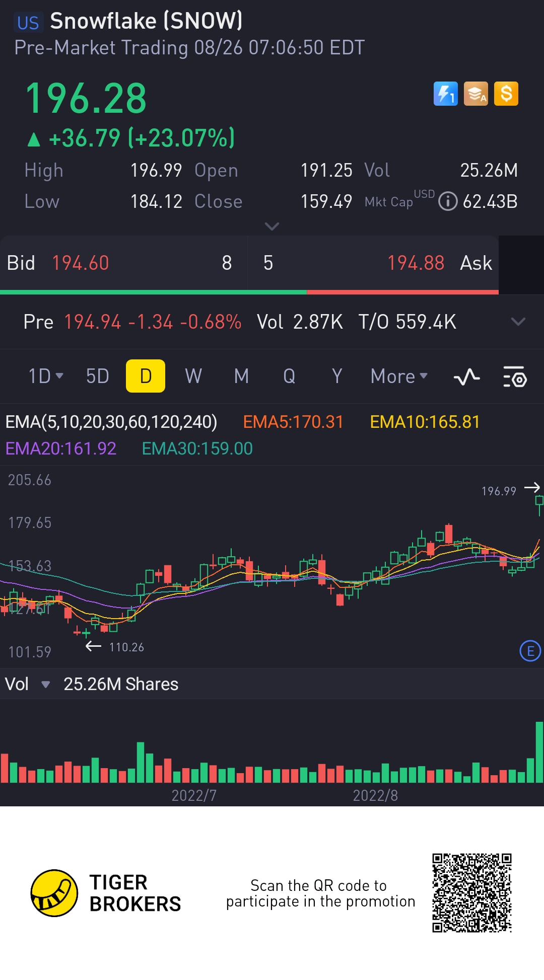This screenshot has width=544, height=980.
Task: Select the D daily chart tab
Action: (146, 376)
